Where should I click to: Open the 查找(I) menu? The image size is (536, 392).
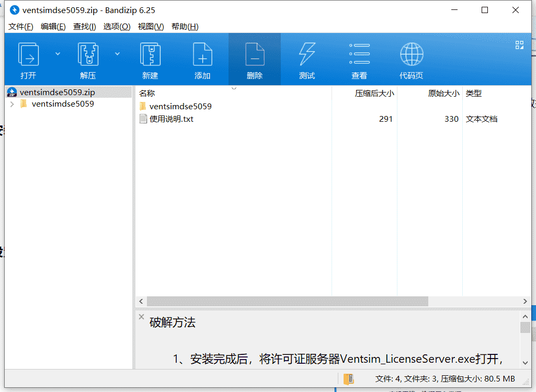tap(84, 26)
